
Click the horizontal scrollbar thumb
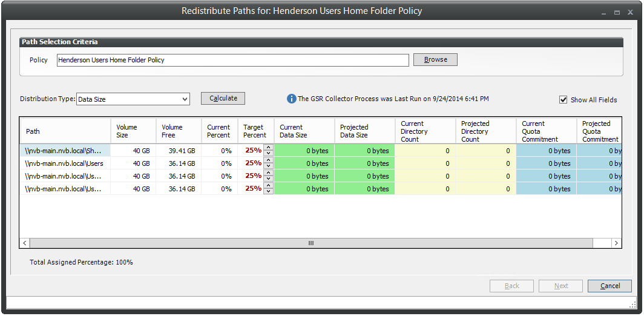pos(311,243)
